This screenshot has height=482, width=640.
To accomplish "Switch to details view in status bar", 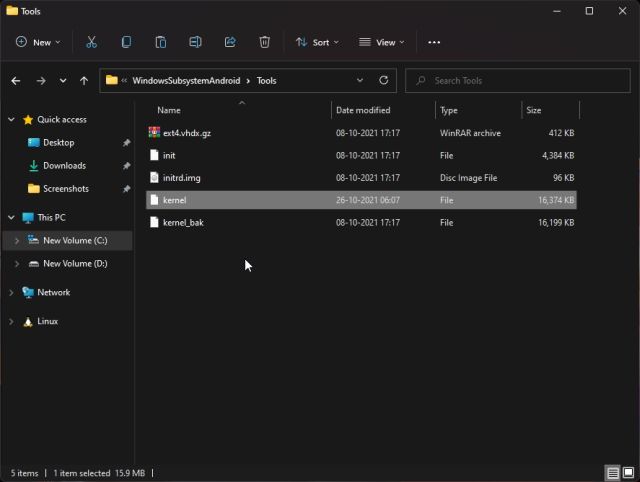I will 612,472.
